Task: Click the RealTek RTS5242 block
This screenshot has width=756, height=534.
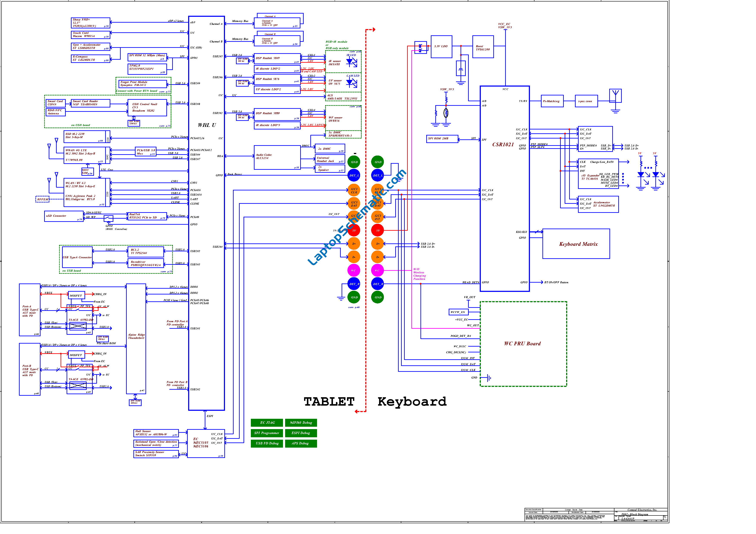Action: pos(147,216)
